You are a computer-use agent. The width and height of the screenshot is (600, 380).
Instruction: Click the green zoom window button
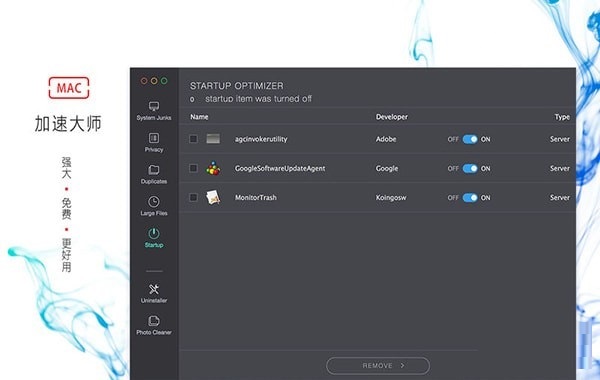tap(164, 81)
